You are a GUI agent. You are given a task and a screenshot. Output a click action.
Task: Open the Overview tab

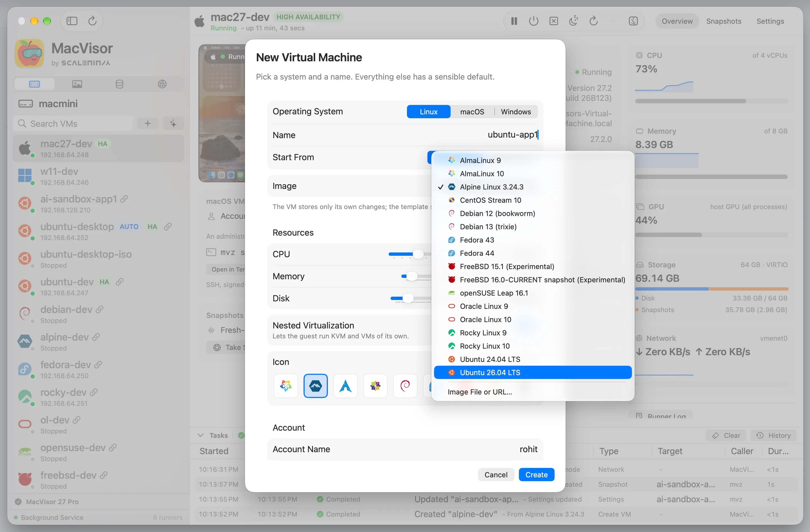click(677, 21)
